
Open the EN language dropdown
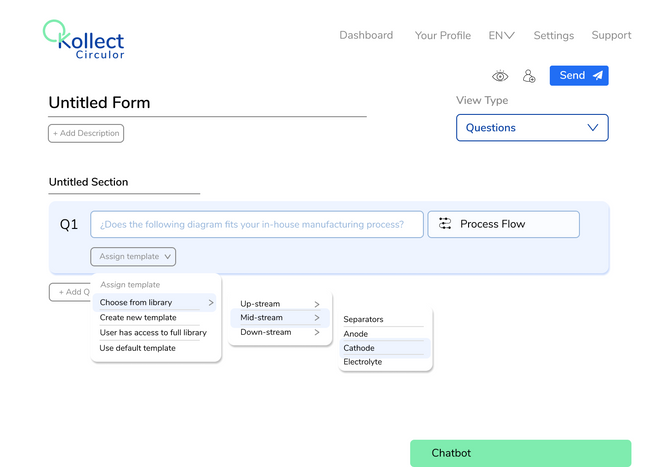tap(501, 35)
